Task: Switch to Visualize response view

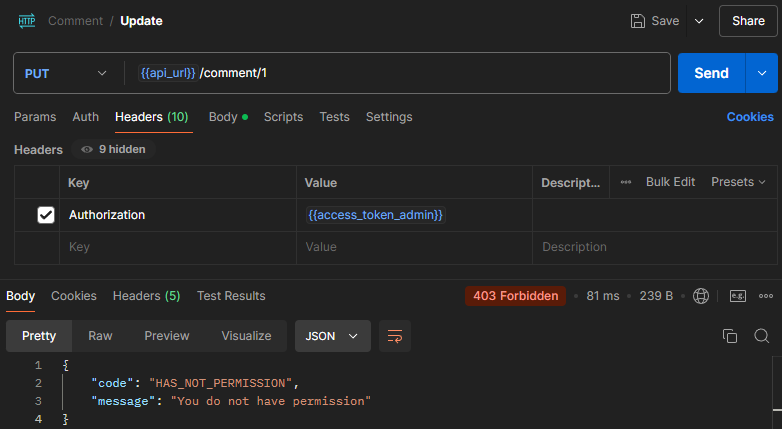Action: click(x=246, y=336)
